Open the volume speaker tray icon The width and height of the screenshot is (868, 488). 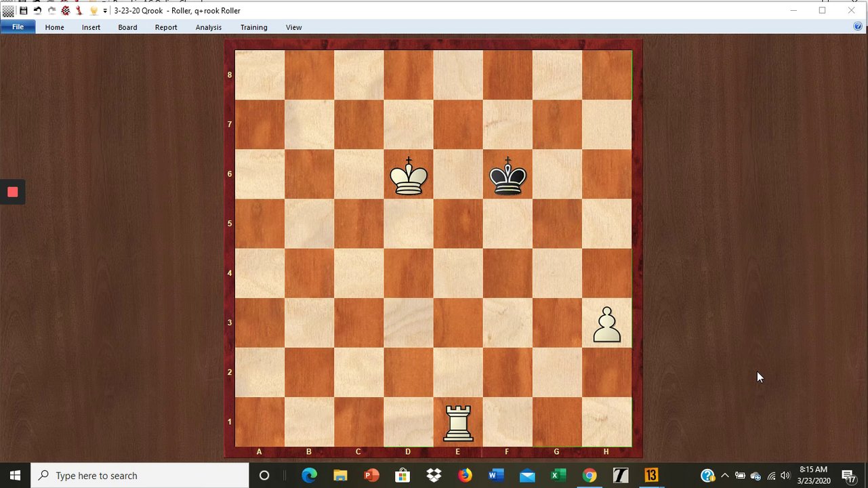tap(785, 476)
